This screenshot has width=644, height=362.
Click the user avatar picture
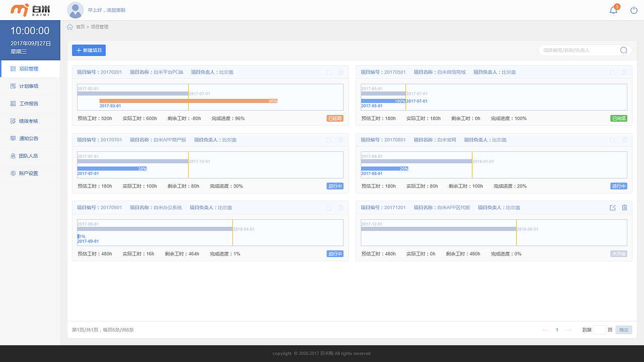coord(75,10)
